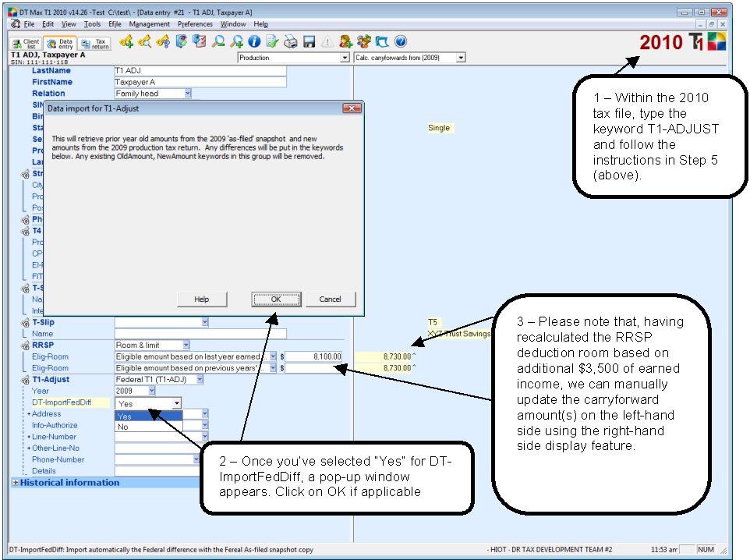Keep DT-ImportFedDiff set to Yes
The height and width of the screenshot is (560, 750).
(127, 416)
